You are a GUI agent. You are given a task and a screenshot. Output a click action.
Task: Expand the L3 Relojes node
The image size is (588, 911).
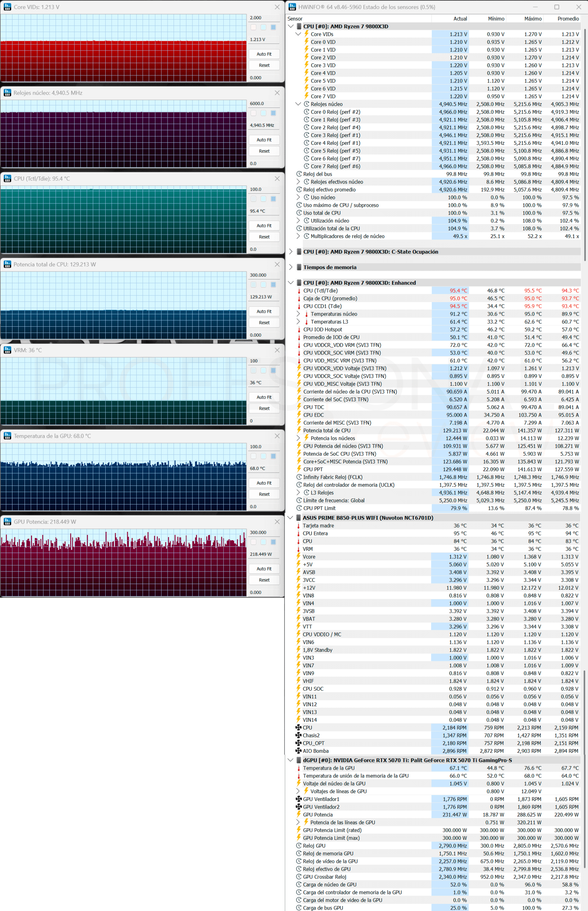[298, 493]
